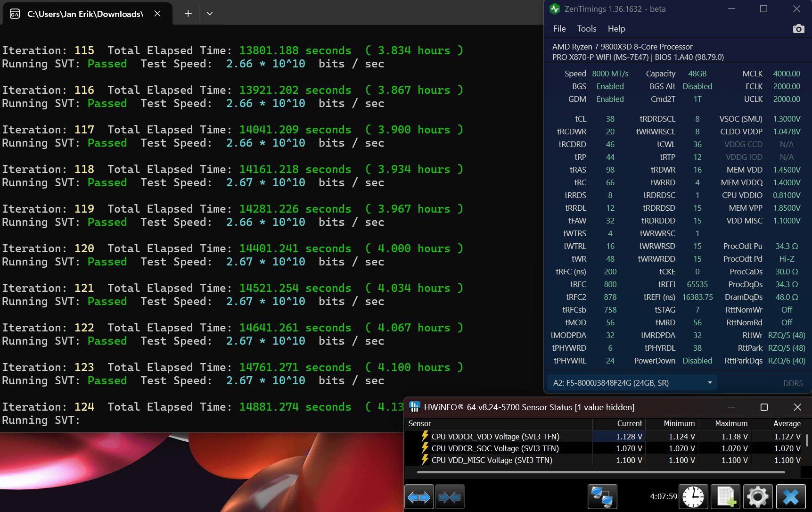Click the ZenTimings app icon in title bar
The height and width of the screenshot is (512, 812).
coord(555,9)
